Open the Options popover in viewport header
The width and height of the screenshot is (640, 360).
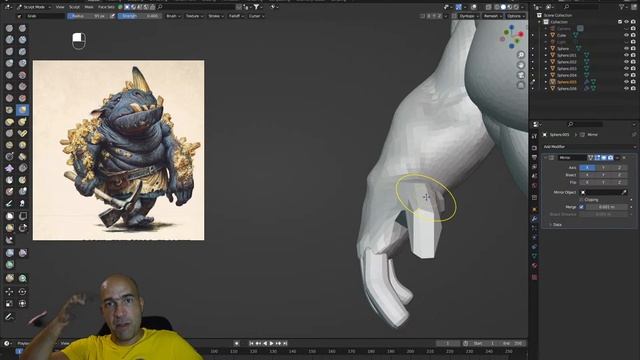tap(516, 16)
